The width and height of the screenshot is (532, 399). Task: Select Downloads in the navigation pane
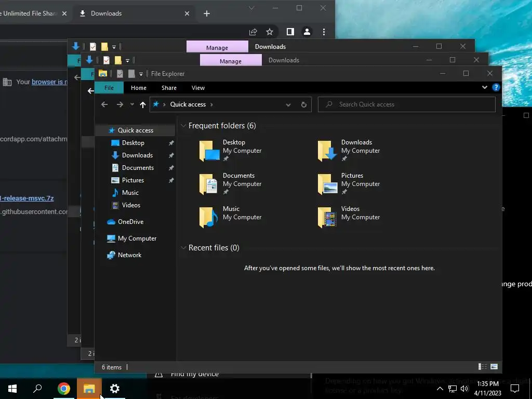[137, 155]
